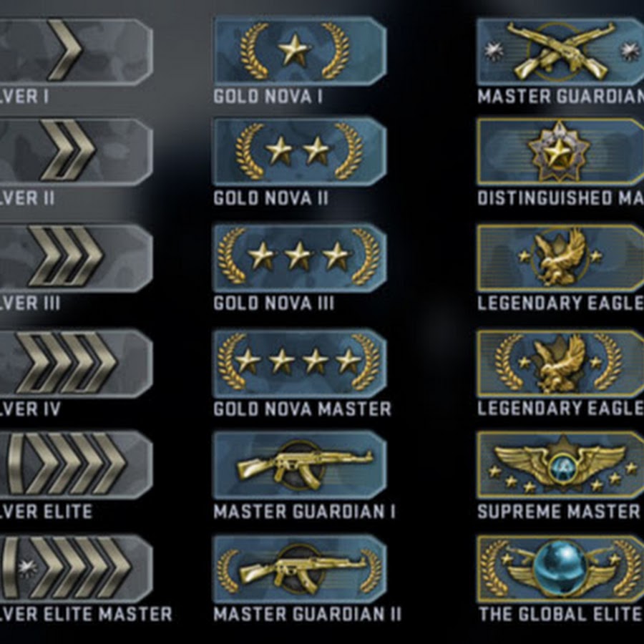Viewport: 644px width, 644px height.
Task: Select the Silver IV four chevron badge
Action: tap(77, 364)
